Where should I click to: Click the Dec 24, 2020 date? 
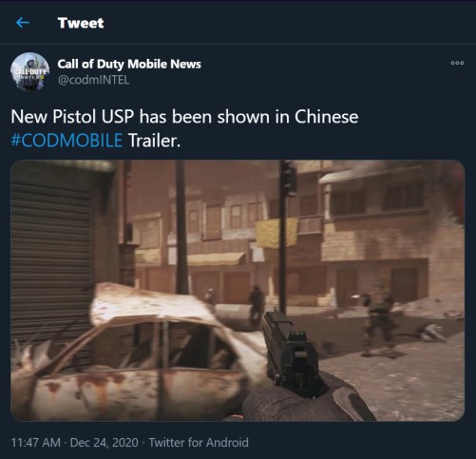pos(105,443)
